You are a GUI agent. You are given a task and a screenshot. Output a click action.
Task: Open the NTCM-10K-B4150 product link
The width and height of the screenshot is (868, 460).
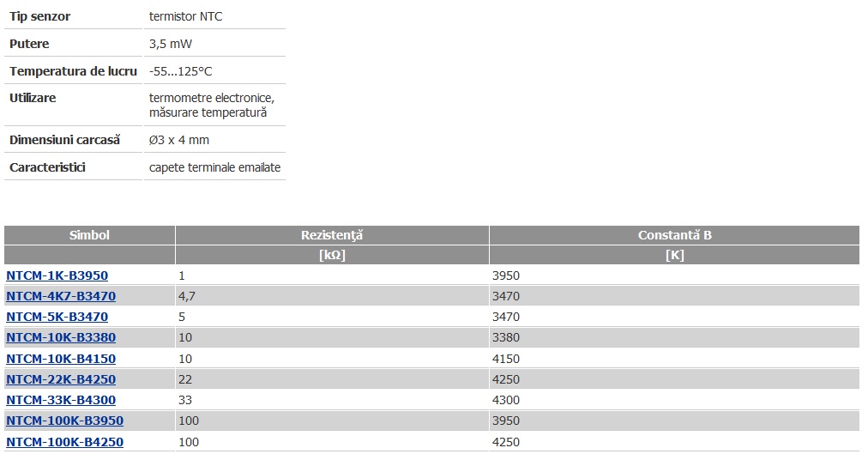[61, 359]
